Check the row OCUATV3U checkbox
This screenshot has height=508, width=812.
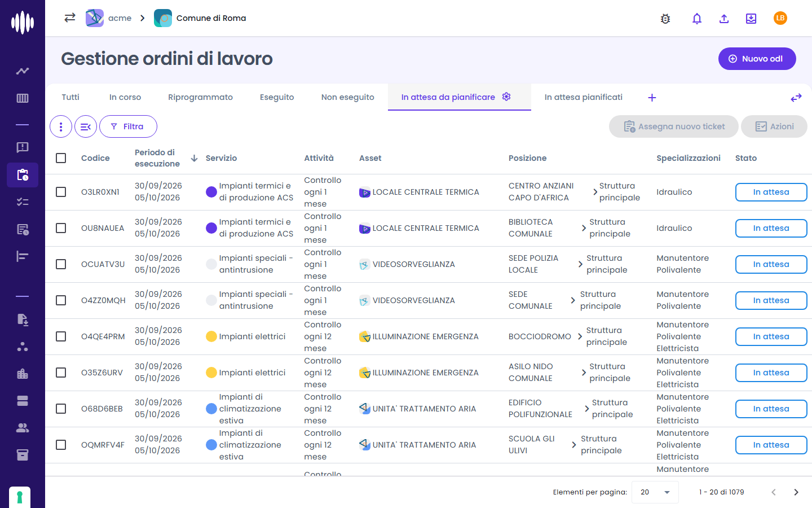61,264
